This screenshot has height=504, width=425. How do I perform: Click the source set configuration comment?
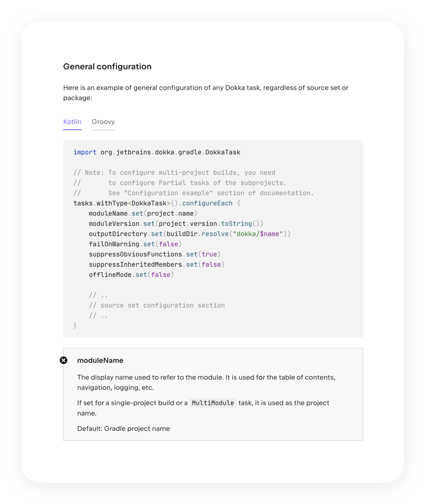point(157,305)
